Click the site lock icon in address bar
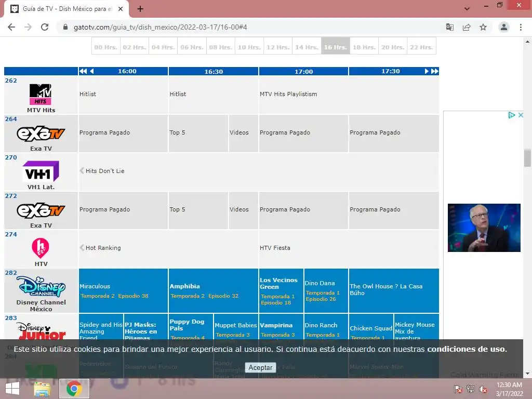This screenshot has height=399, width=532. [x=65, y=27]
